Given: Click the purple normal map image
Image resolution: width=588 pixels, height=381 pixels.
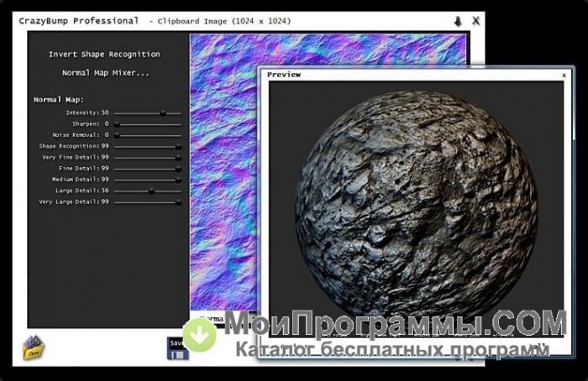Looking at the screenshot, I should tap(224, 172).
